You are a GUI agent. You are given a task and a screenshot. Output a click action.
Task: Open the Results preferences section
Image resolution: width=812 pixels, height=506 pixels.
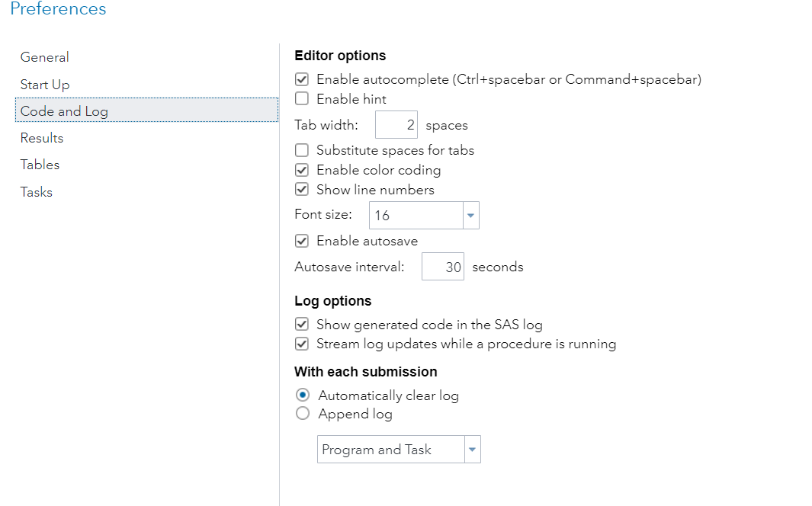(x=42, y=138)
